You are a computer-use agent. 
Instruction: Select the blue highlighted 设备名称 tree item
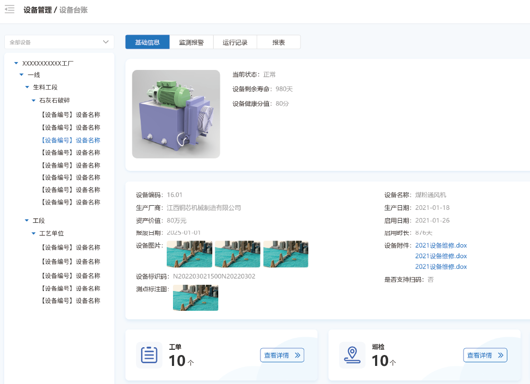[x=71, y=140]
